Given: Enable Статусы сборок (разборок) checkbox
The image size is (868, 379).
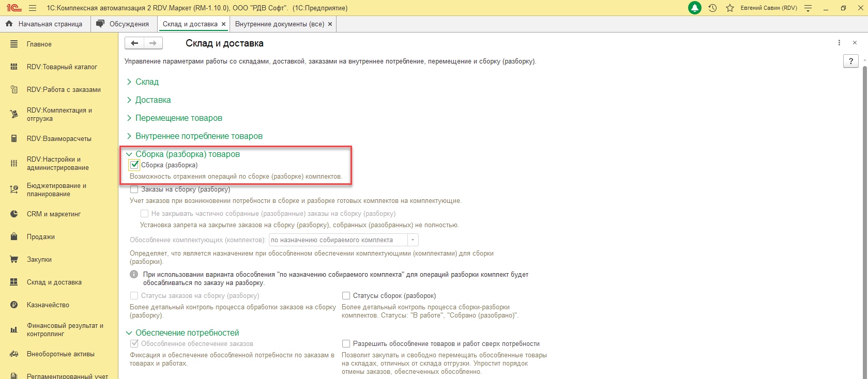Looking at the screenshot, I should (346, 296).
